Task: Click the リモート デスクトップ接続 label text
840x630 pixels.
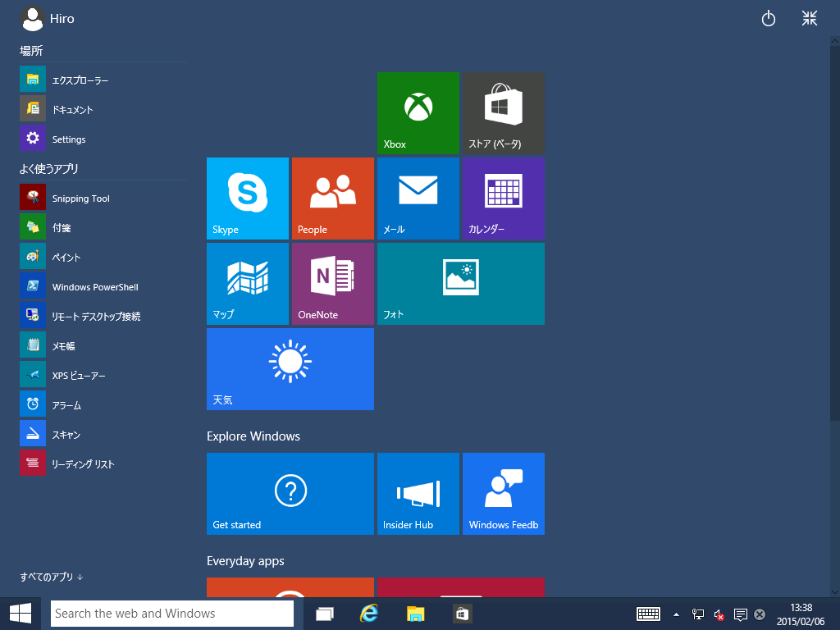Action: point(97,317)
